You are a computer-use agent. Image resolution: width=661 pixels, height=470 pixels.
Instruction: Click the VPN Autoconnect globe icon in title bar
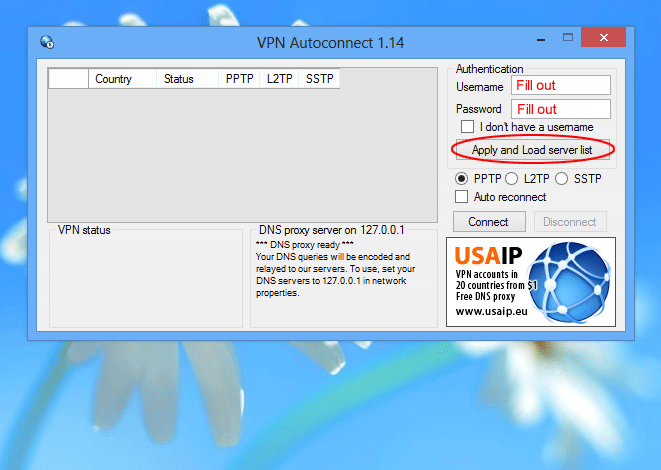47,42
